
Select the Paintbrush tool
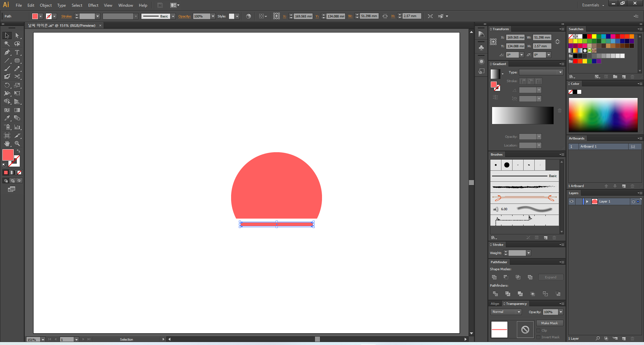coord(7,69)
